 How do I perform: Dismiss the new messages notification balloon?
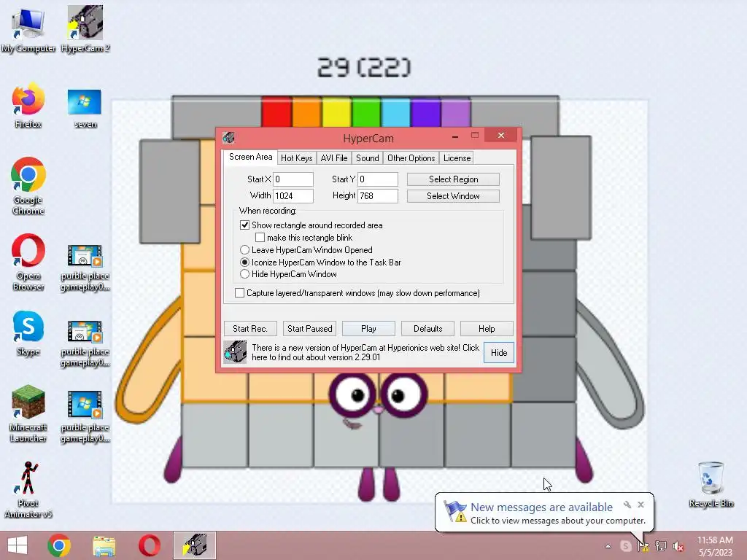tap(640, 505)
